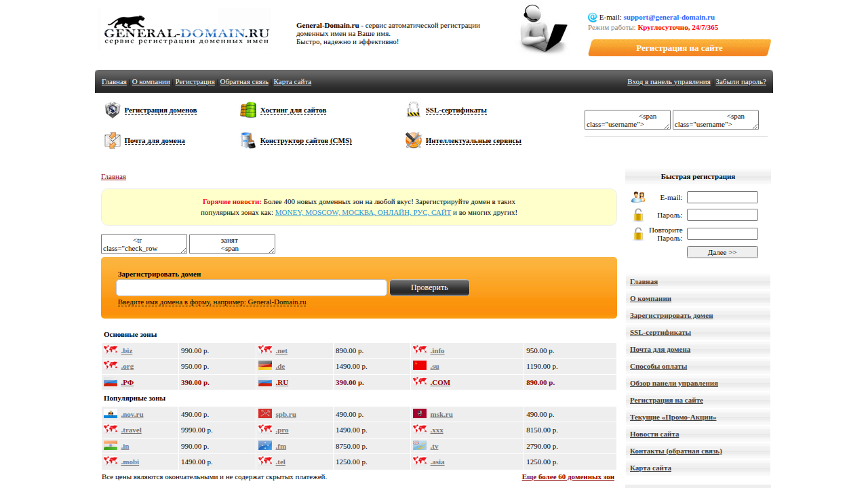The height and width of the screenshot is (488, 868).
Task: Click the blue @ e-mail icon
Action: [x=593, y=18]
